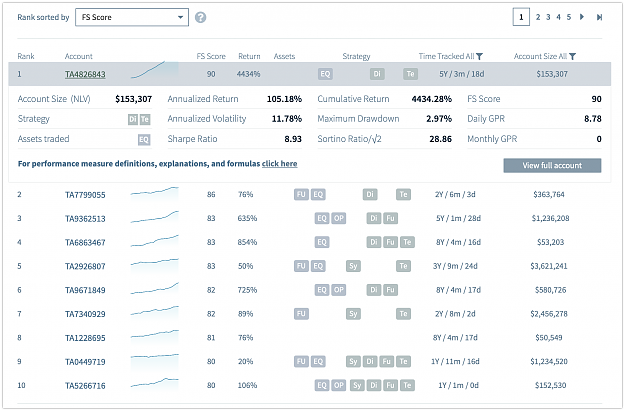Screen dimensions: 625x411
Task: Select the $3,621,241 account size cell
Action: coord(549,266)
